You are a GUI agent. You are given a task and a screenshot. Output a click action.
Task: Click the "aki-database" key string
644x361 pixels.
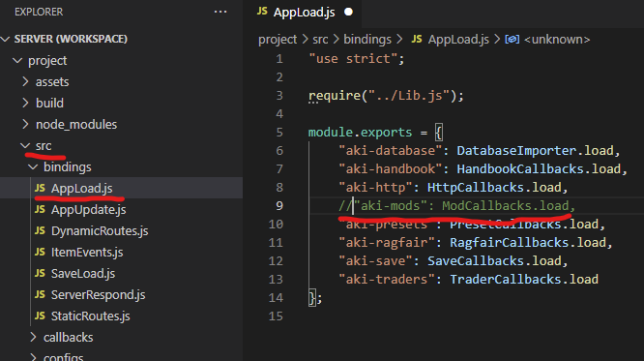391,150
